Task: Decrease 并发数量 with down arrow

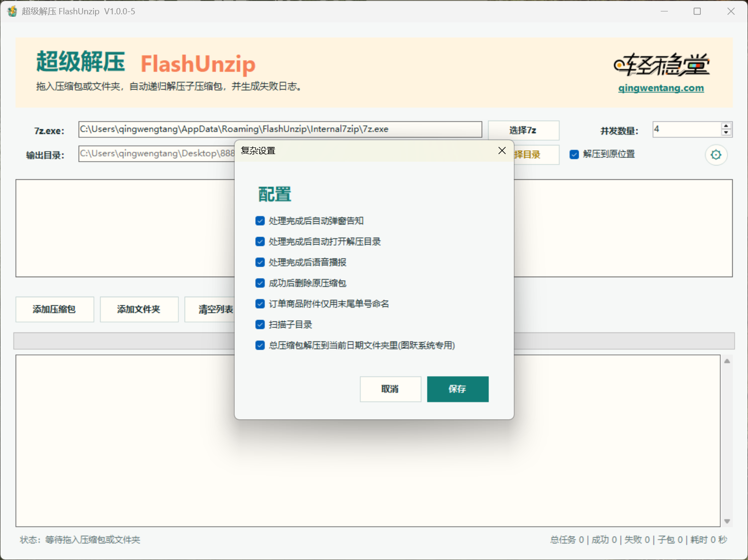Action: coord(726,133)
